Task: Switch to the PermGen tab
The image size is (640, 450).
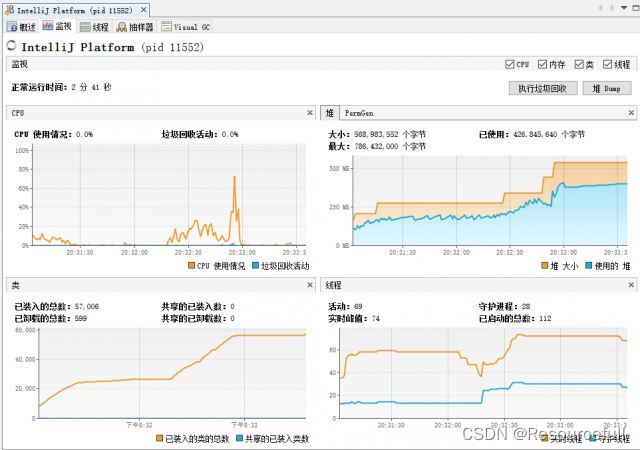Action: coord(359,113)
